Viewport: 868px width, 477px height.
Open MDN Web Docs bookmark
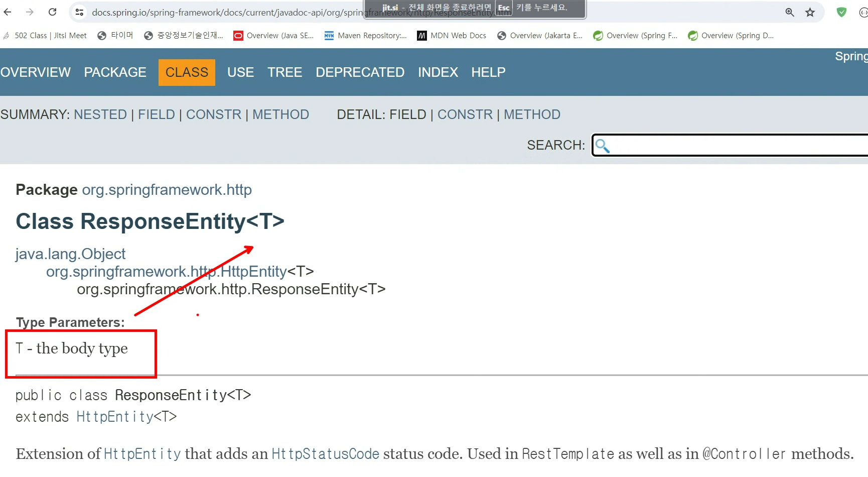tap(452, 36)
